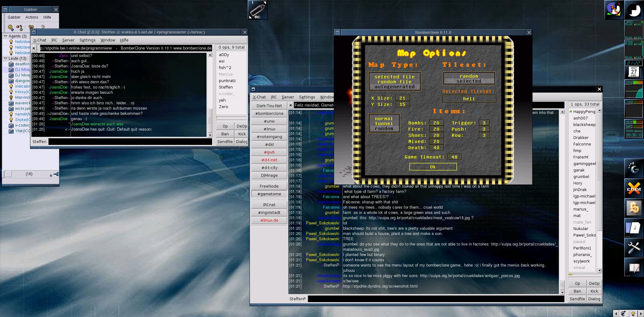This screenshot has width=644, height=317.
Task: Select 'tunnel' map mode
Action: pyautogui.click(x=384, y=123)
